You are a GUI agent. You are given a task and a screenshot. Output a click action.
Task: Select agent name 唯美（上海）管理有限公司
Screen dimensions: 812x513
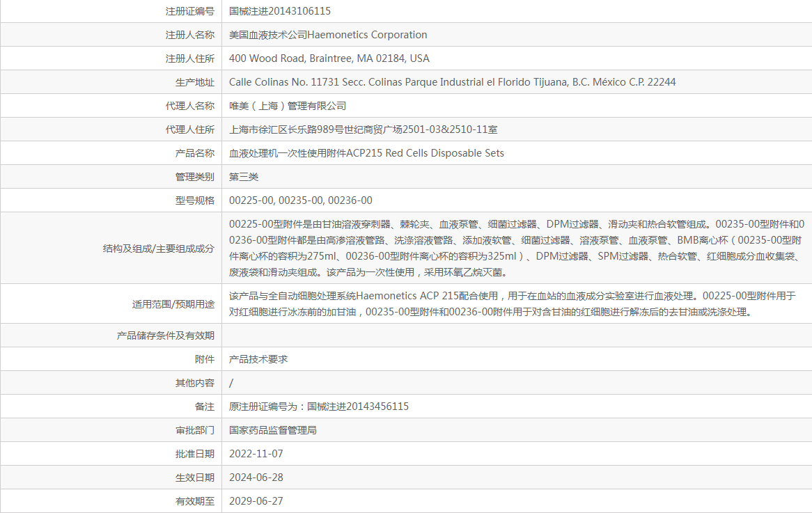pyautogui.click(x=288, y=106)
